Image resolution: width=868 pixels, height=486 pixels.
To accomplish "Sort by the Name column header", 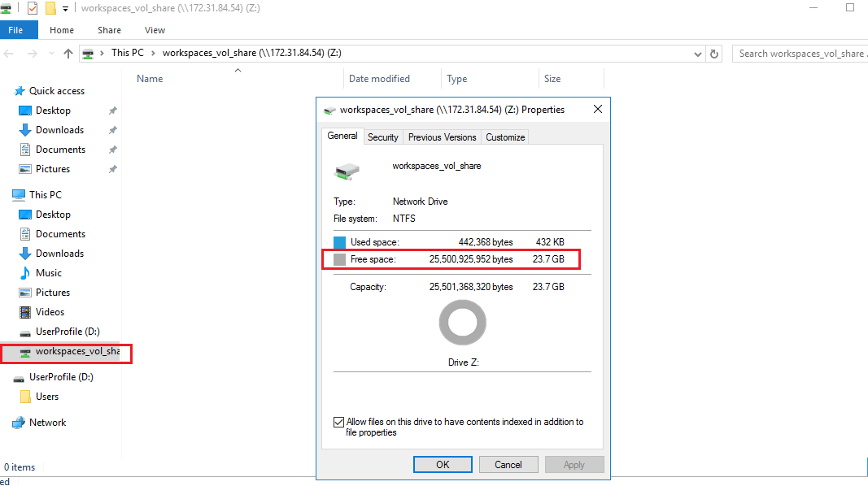I will pos(150,79).
